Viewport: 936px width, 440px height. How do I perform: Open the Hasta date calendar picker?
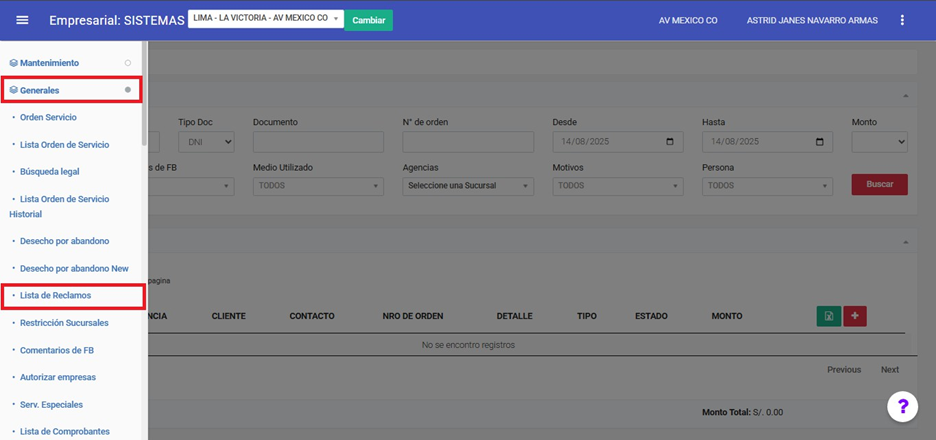[821, 142]
